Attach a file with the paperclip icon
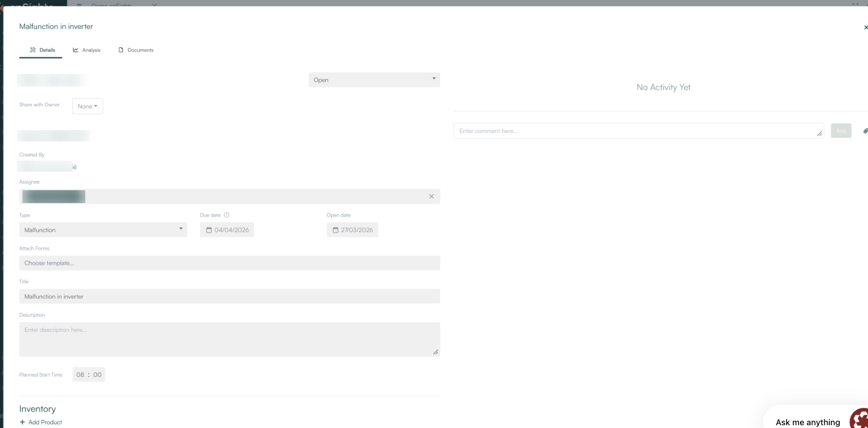Screen dimensions: 868x428 click(865, 131)
